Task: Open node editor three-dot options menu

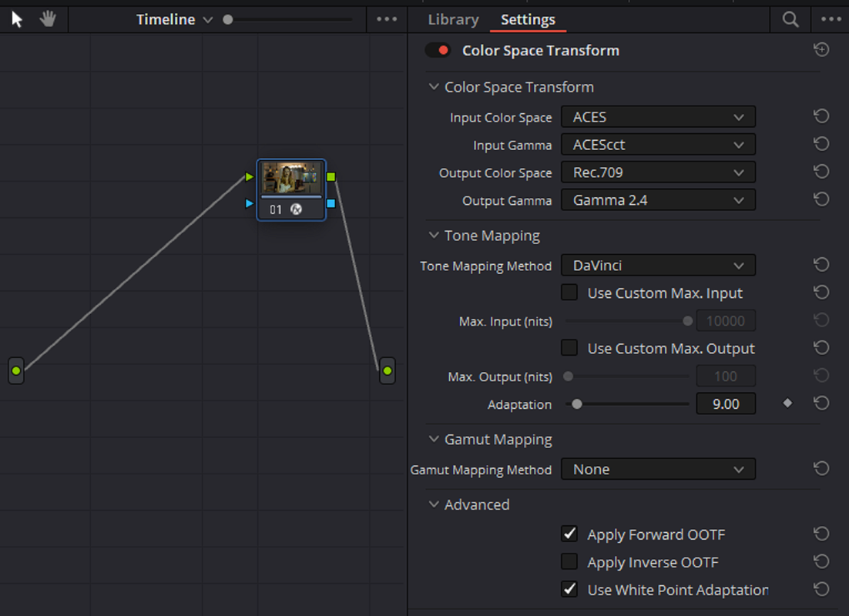Action: point(387,19)
